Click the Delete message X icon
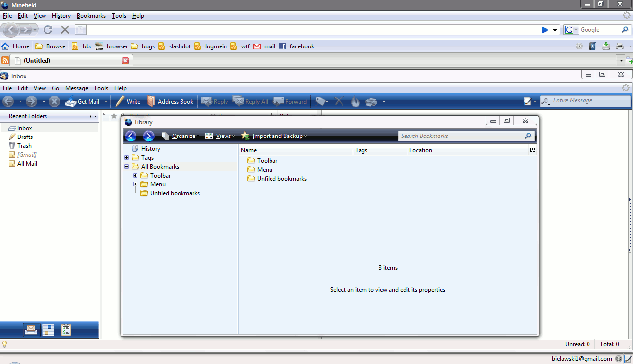633x364 pixels. tap(339, 101)
